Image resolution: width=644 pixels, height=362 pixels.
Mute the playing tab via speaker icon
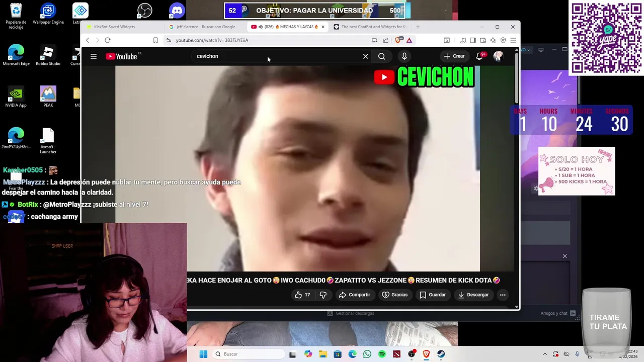click(x=260, y=27)
